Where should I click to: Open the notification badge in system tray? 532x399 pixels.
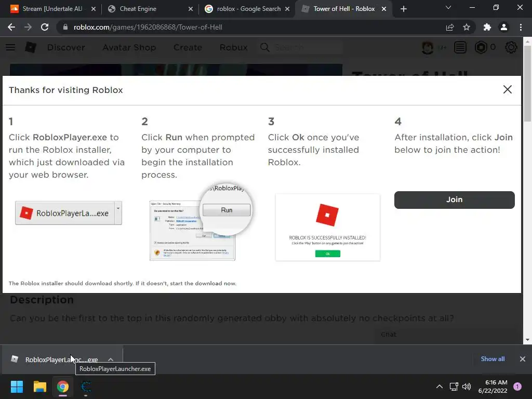(x=517, y=387)
